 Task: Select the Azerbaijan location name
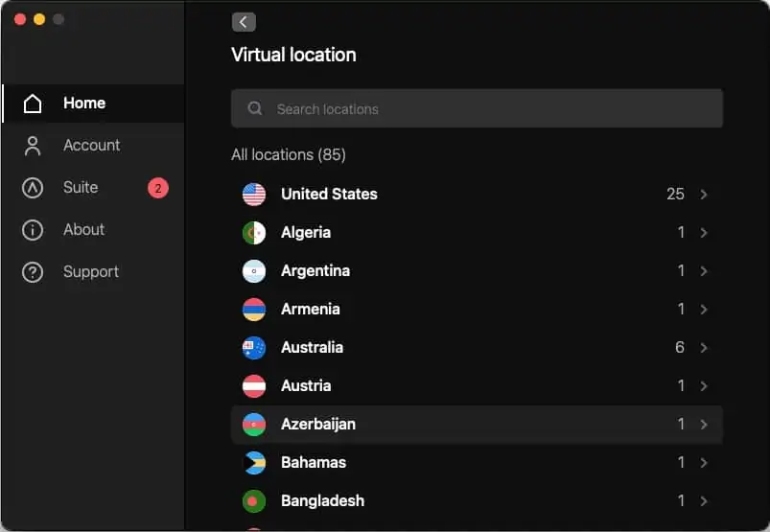tap(318, 425)
